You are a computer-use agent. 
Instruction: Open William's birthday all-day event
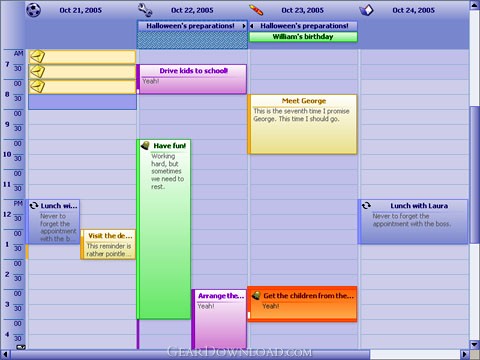coord(303,37)
